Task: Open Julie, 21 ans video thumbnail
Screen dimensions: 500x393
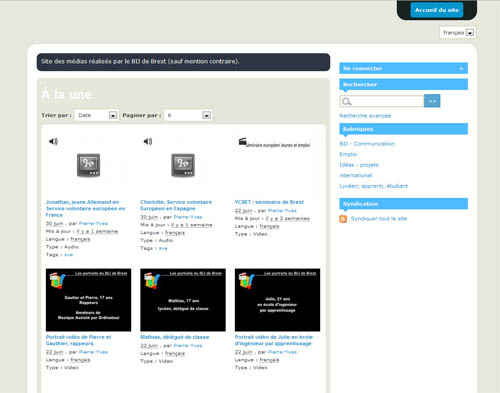Action: pyautogui.click(x=277, y=300)
